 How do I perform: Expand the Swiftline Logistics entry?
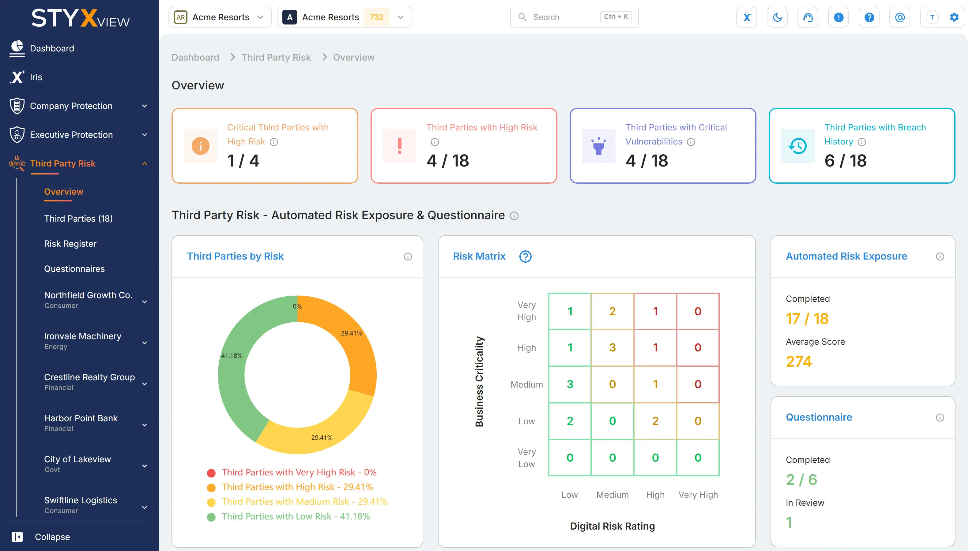click(x=145, y=508)
